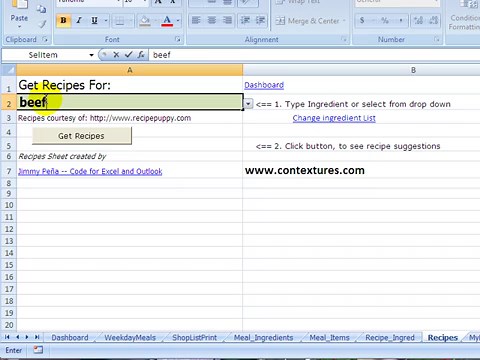Apply fill color paint bucket
Screen dimensions: 480x360
click(x=145, y=21)
